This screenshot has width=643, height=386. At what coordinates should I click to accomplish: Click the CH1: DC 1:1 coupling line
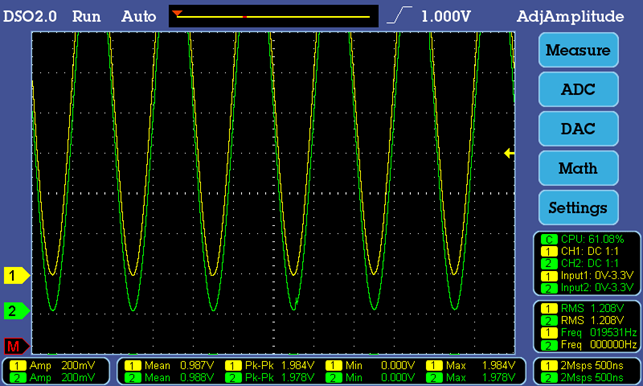pyautogui.click(x=580, y=251)
